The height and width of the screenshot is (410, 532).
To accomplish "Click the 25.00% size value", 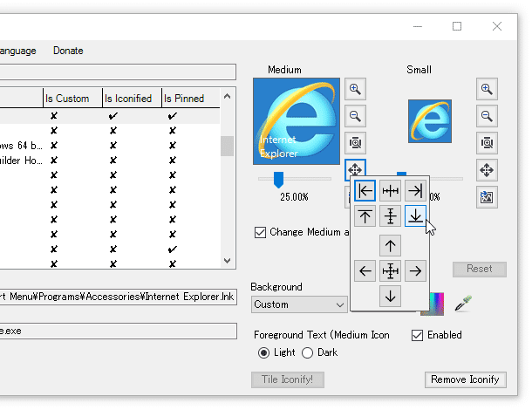I will click(294, 197).
